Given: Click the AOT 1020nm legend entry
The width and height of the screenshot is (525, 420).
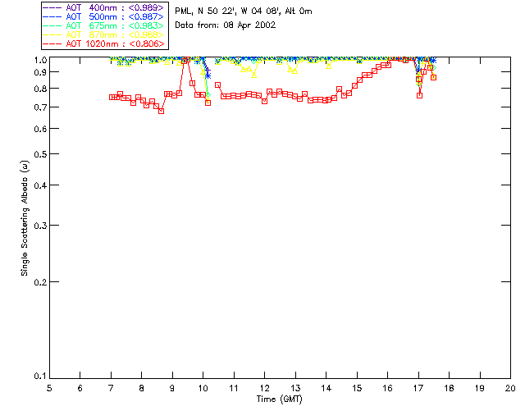Looking at the screenshot, I should (x=104, y=43).
